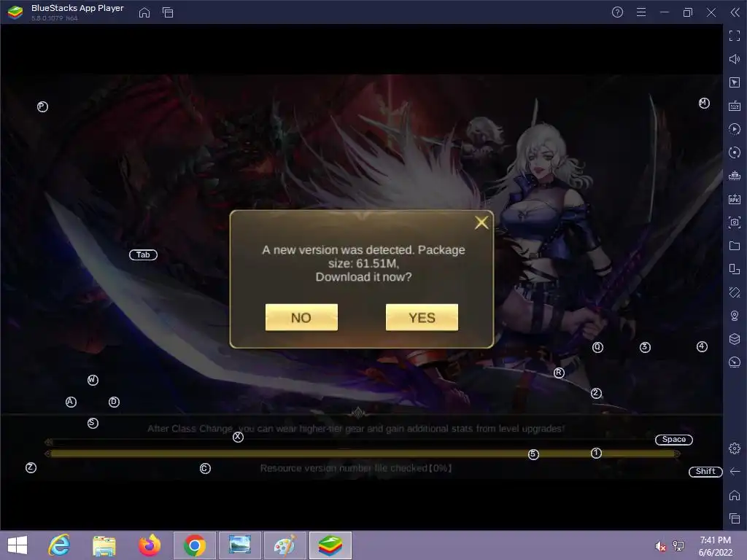Open the Paint app in the taskbar
This screenshot has width=747, height=560.
[x=285, y=545]
